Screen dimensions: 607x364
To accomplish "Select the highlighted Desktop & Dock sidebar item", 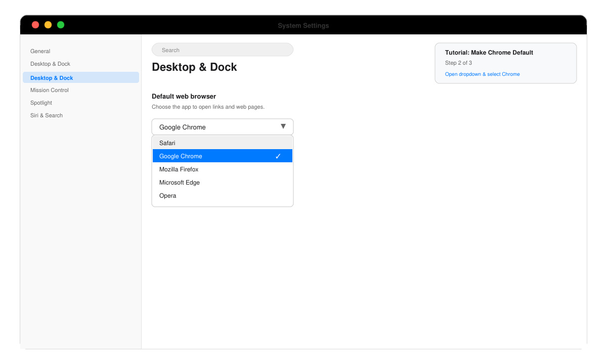I will tap(81, 77).
